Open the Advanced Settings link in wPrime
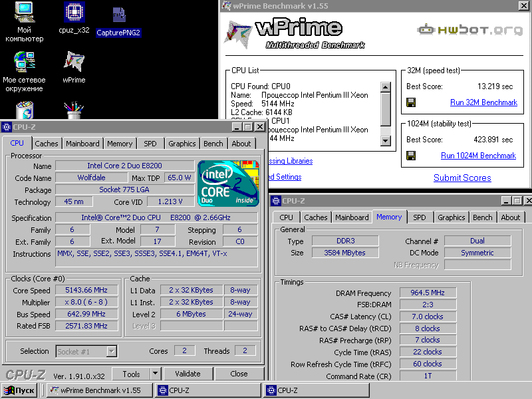Viewport: 532px width, 399px height. (285, 177)
